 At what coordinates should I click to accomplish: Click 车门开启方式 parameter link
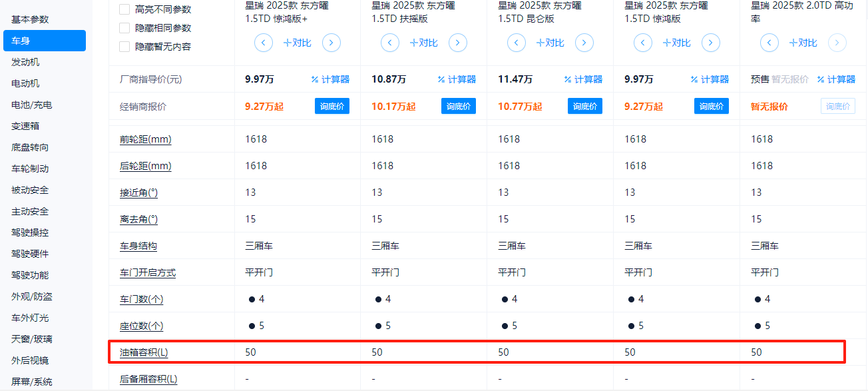[148, 272]
